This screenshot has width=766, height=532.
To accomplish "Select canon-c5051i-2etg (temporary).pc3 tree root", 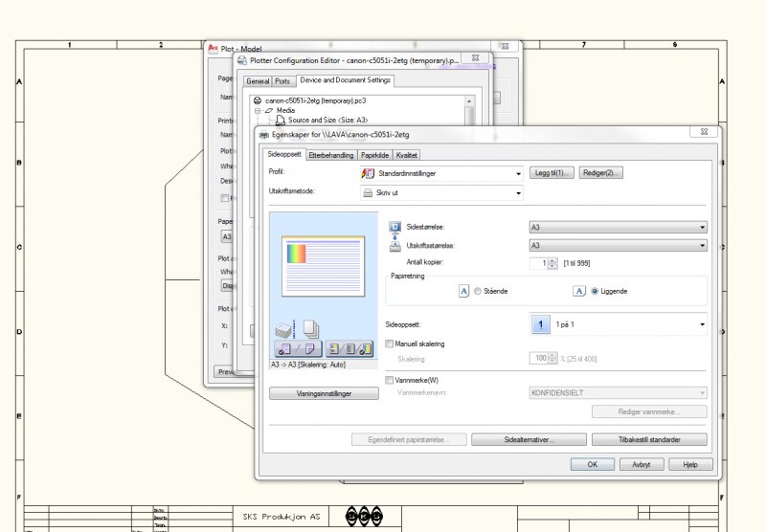I will click(315, 100).
